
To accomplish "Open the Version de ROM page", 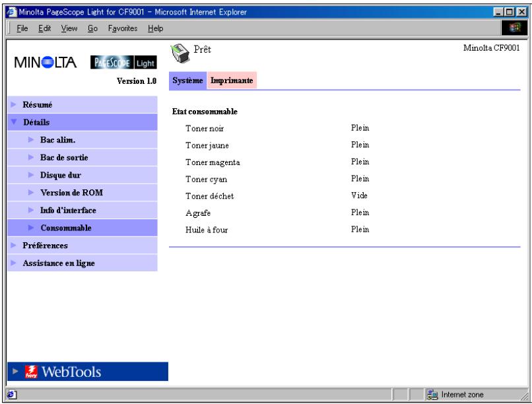I will pyautogui.click(x=71, y=193).
